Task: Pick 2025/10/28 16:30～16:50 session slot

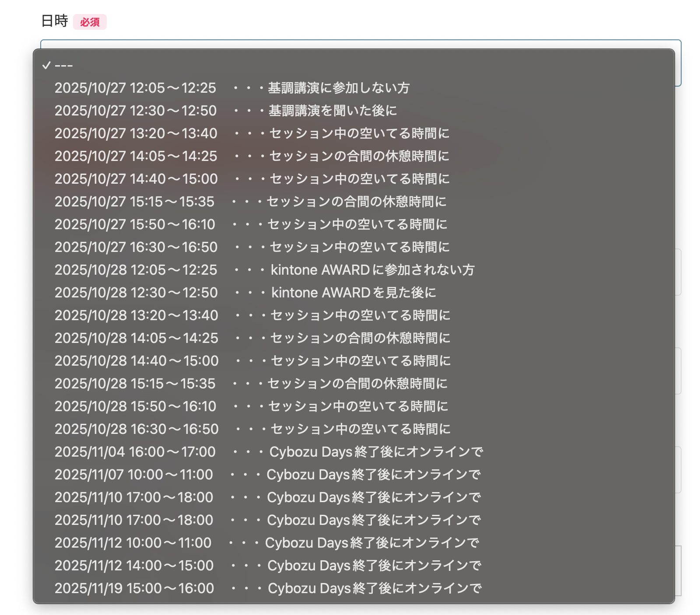Action: (252, 429)
